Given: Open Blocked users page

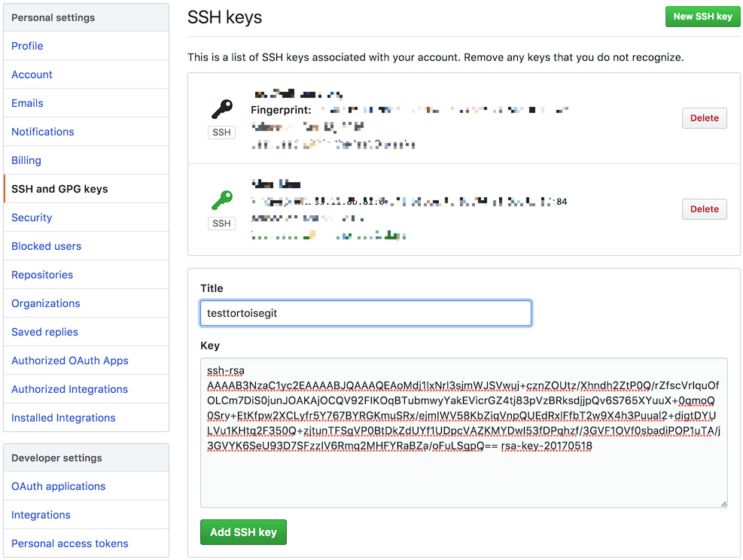Looking at the screenshot, I should (46, 246).
